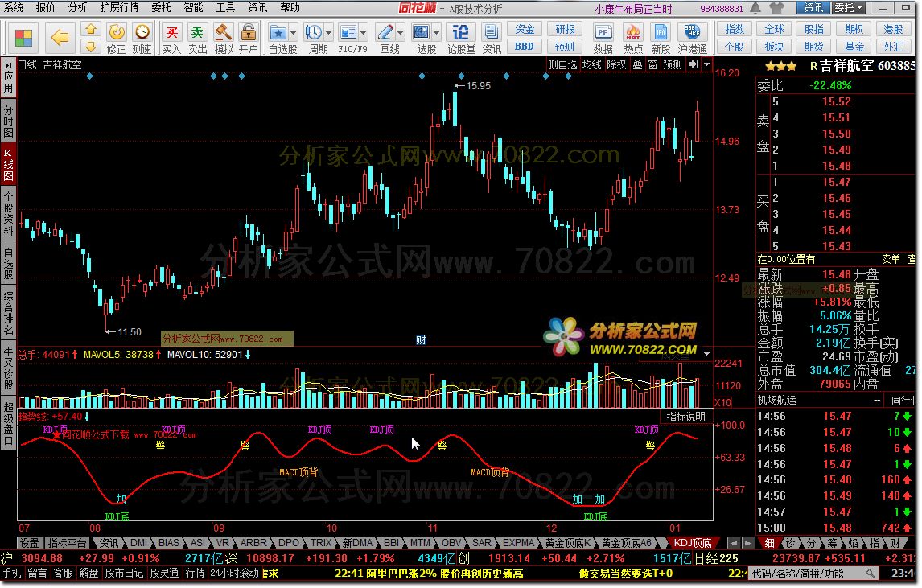Viewport: 922px width, 588px height.
Task: Click 删自选 to remove from watchlist
Action: click(x=562, y=64)
